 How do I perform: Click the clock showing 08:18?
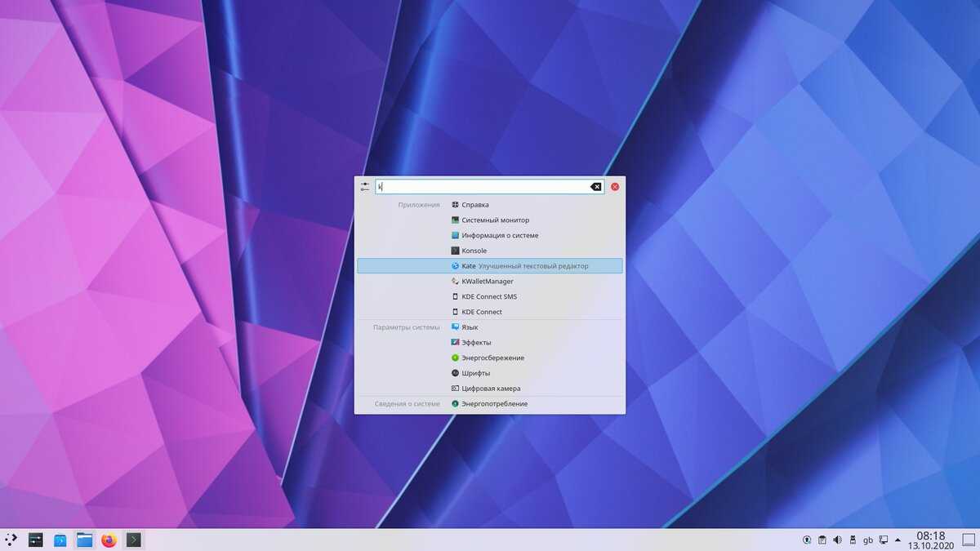(x=930, y=539)
